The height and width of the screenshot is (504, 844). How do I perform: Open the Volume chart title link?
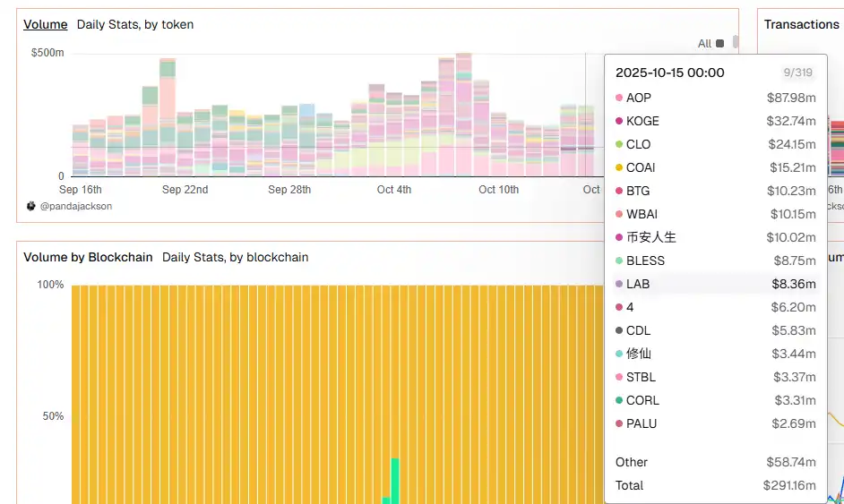[x=45, y=24]
